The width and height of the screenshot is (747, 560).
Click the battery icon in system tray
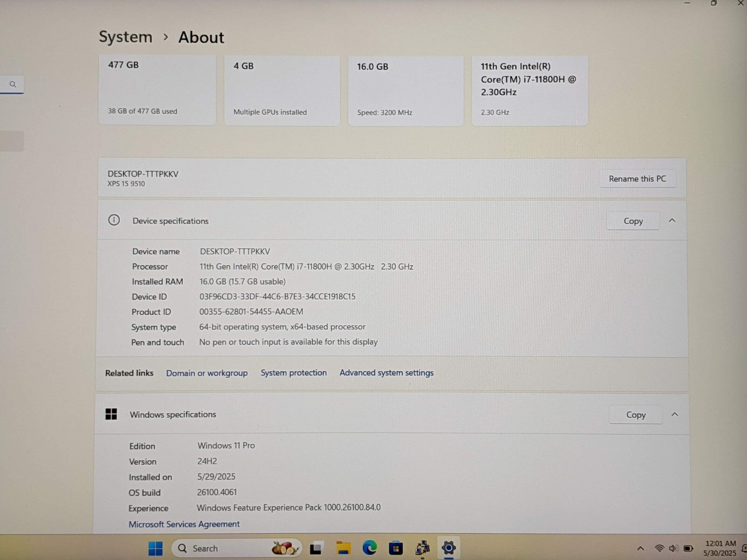click(x=688, y=548)
